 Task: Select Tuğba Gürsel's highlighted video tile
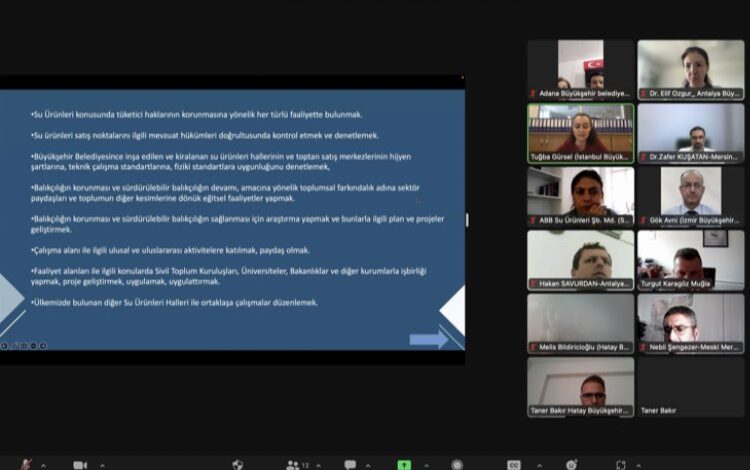click(580, 132)
